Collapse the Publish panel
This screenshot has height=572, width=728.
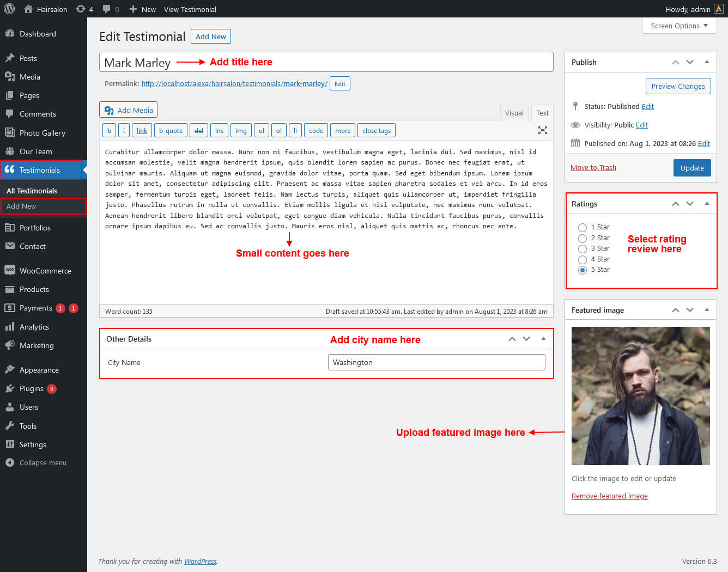click(x=707, y=62)
